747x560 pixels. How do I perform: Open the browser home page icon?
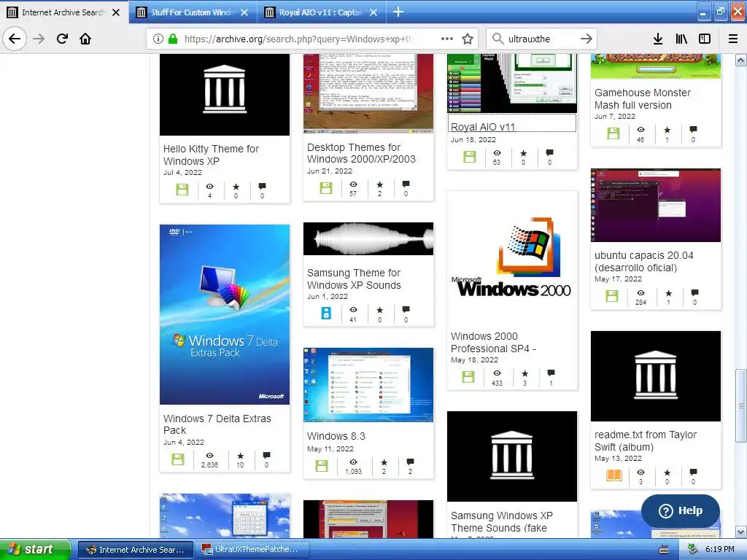click(85, 39)
